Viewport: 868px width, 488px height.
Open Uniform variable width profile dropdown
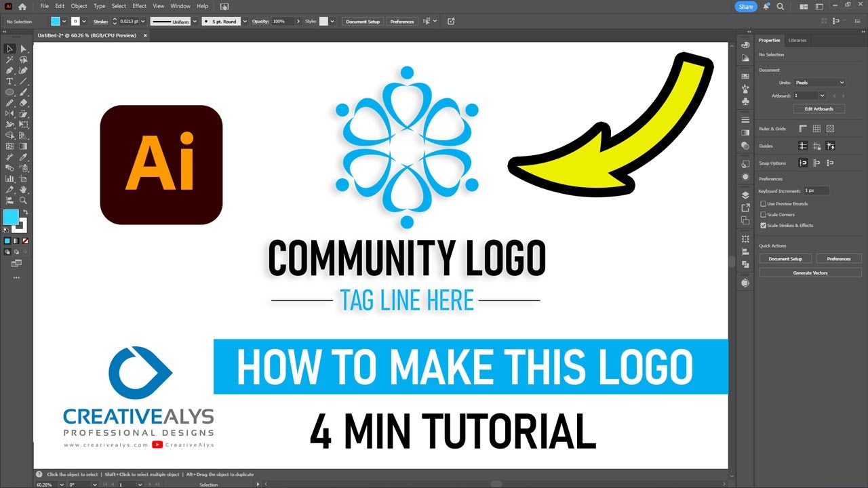click(195, 22)
